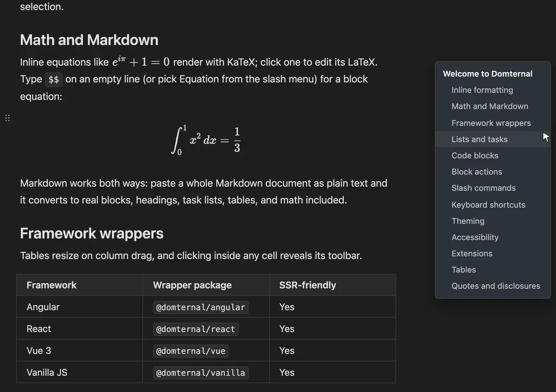Click the sentence about tables resizing on drag
Screen dimensions: 556x392
coord(191,255)
